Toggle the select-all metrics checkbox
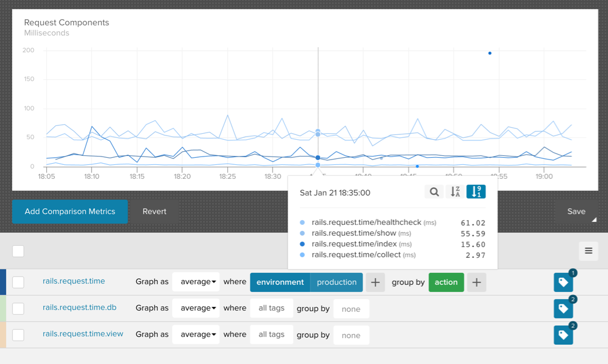608x364 pixels. pos(19,251)
